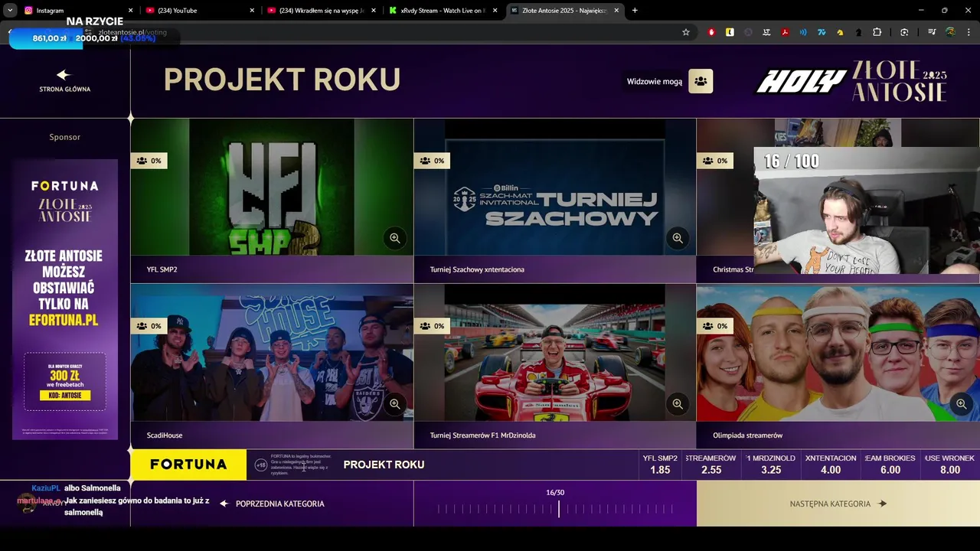This screenshot has height=551, width=980.
Task: Click the viewers group icon beside Widzowie mogą
Action: [x=701, y=81]
